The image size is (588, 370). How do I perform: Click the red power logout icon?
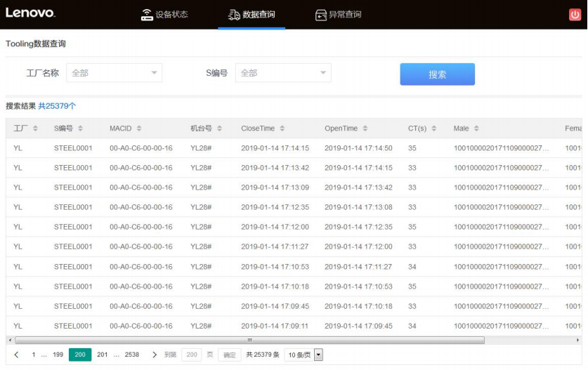[575, 15]
